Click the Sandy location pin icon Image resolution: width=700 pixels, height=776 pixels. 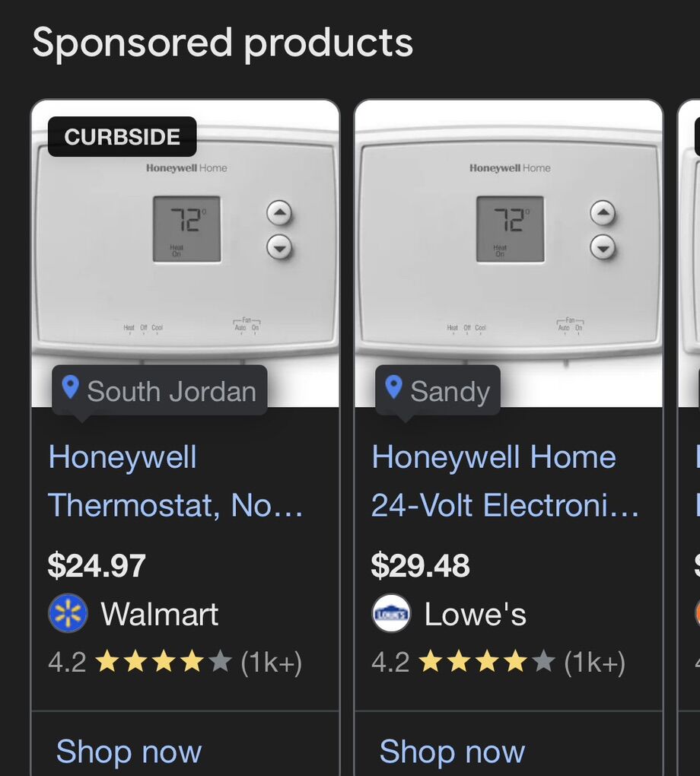click(x=393, y=388)
